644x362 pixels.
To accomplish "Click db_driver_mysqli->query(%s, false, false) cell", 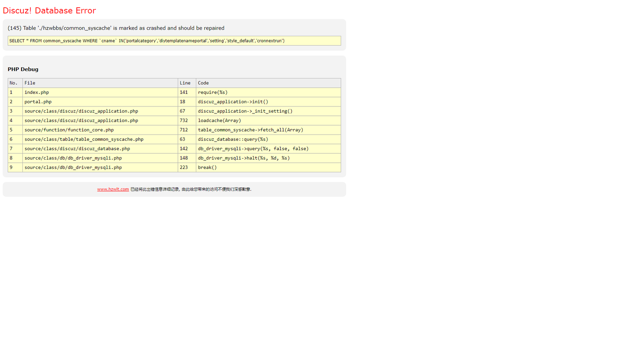I will 268,149.
